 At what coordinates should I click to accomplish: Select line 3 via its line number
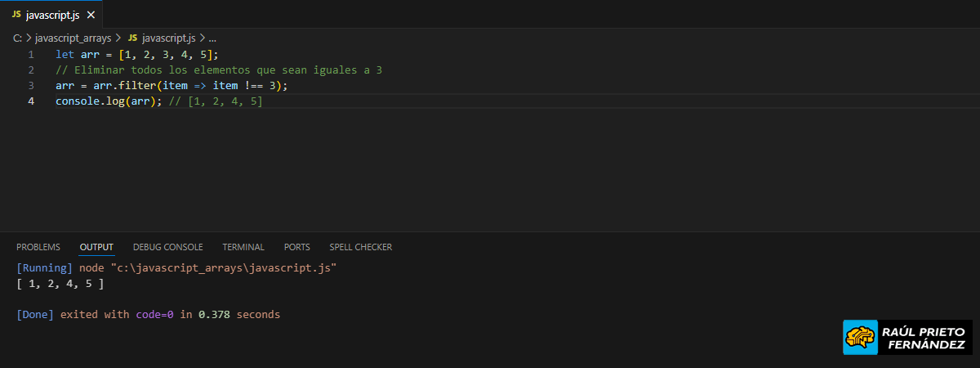click(31, 86)
